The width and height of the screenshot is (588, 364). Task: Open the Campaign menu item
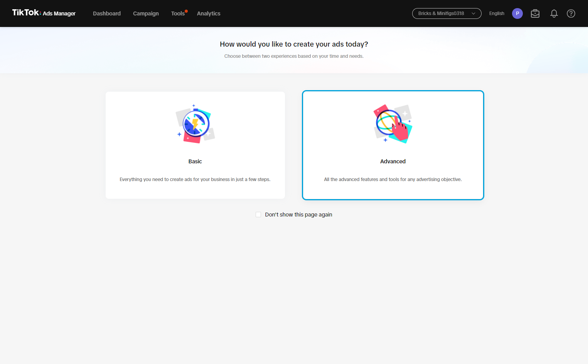[146, 13]
